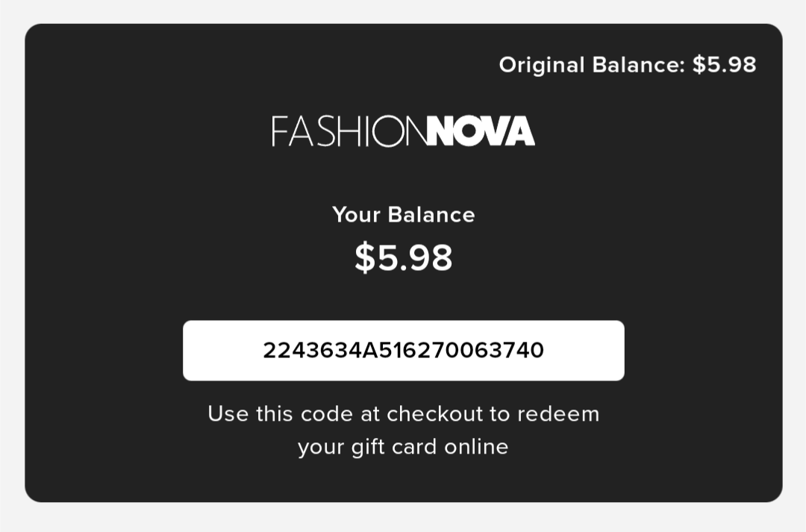Image resolution: width=806 pixels, height=532 pixels.
Task: Click code 2243634A516270063740 text
Action: click(x=404, y=351)
